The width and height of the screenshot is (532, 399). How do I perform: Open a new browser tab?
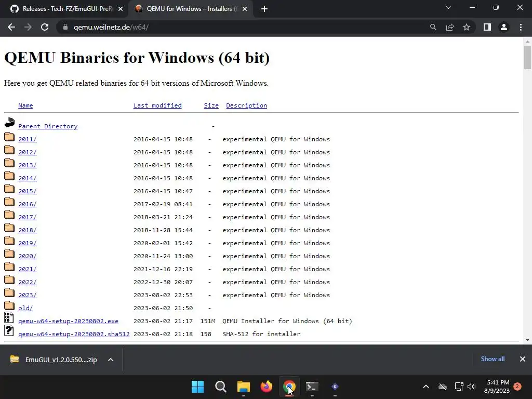coord(264,9)
